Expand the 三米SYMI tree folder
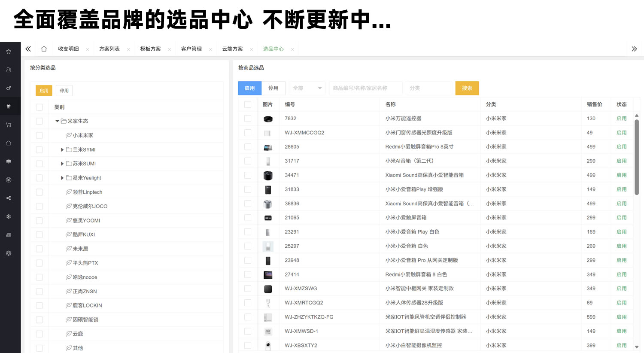 (x=62, y=149)
